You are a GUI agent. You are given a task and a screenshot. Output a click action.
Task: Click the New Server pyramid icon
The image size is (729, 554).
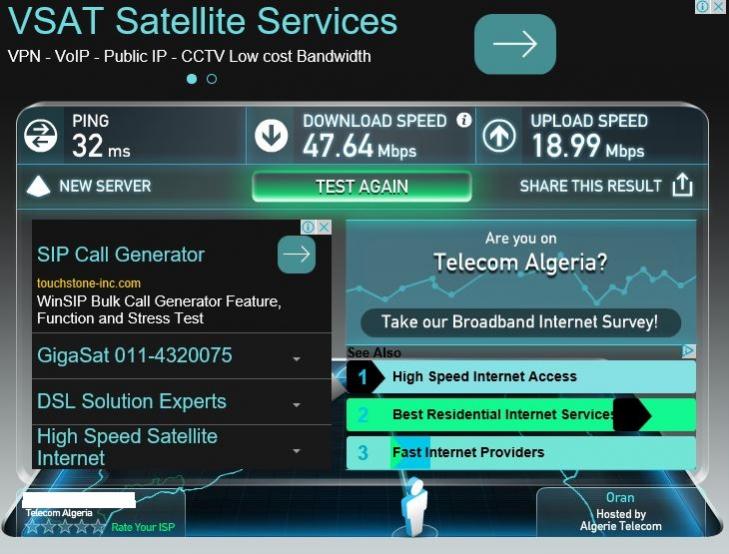pos(39,186)
